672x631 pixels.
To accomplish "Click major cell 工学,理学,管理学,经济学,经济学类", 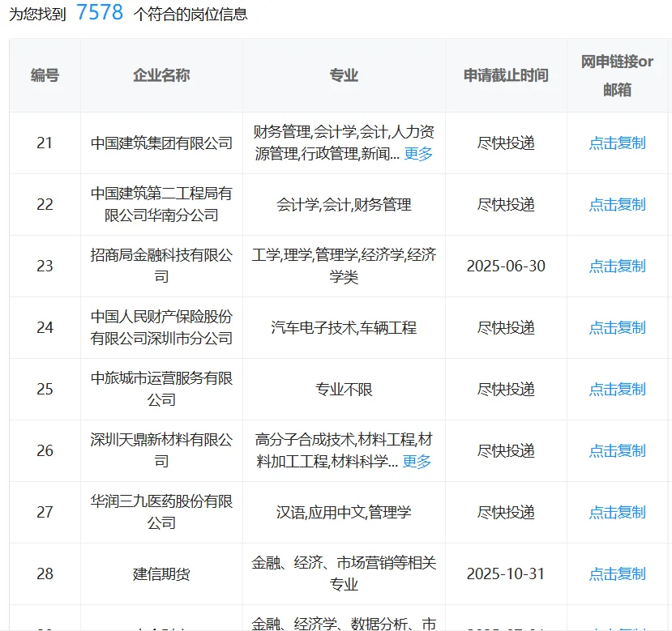I will point(344,266).
